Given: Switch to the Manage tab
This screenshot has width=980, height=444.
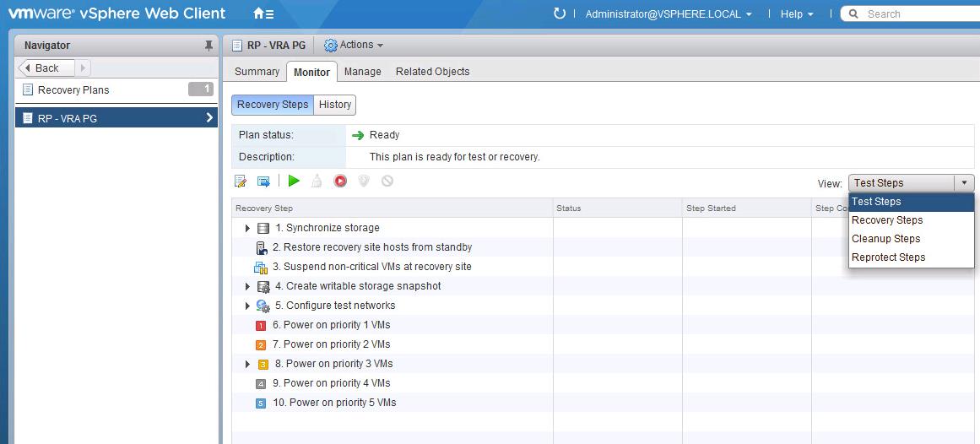Looking at the screenshot, I should tap(362, 71).
